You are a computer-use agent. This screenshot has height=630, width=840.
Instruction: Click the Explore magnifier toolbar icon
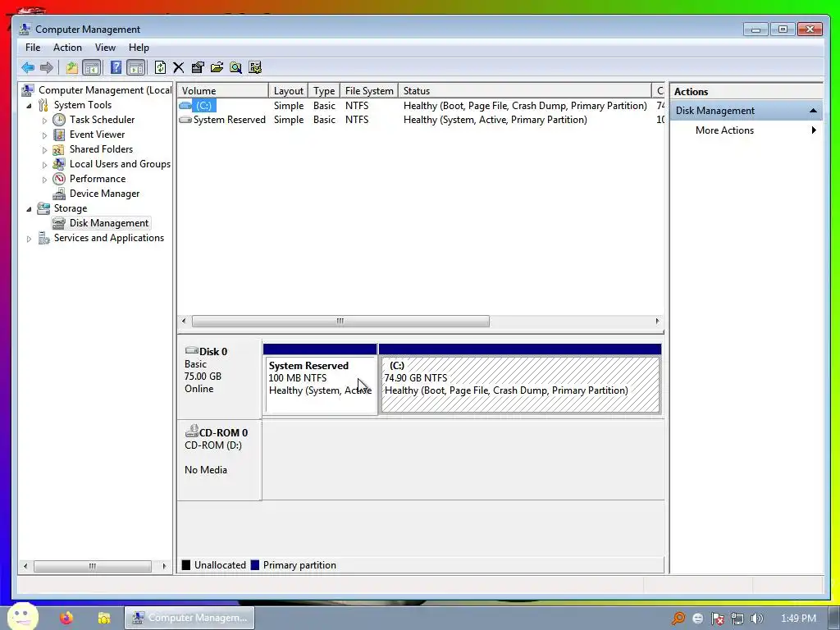coord(235,67)
